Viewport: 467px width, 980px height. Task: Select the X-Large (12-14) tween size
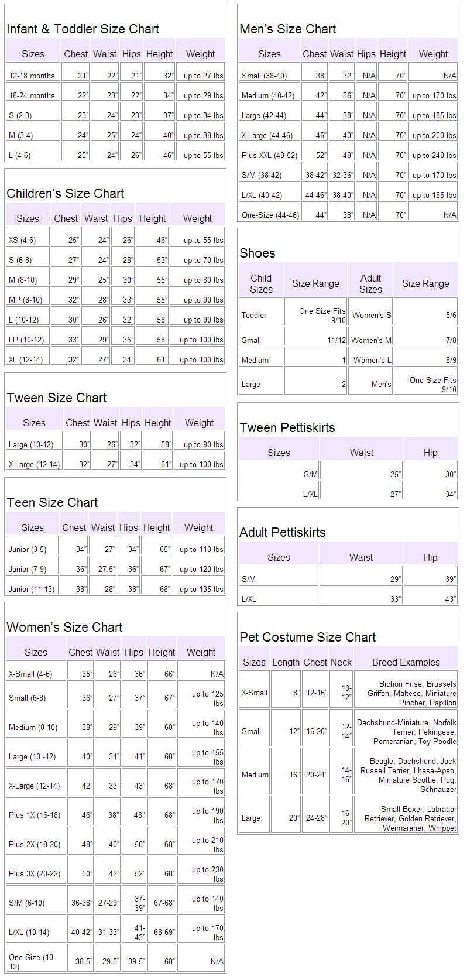tap(34, 464)
